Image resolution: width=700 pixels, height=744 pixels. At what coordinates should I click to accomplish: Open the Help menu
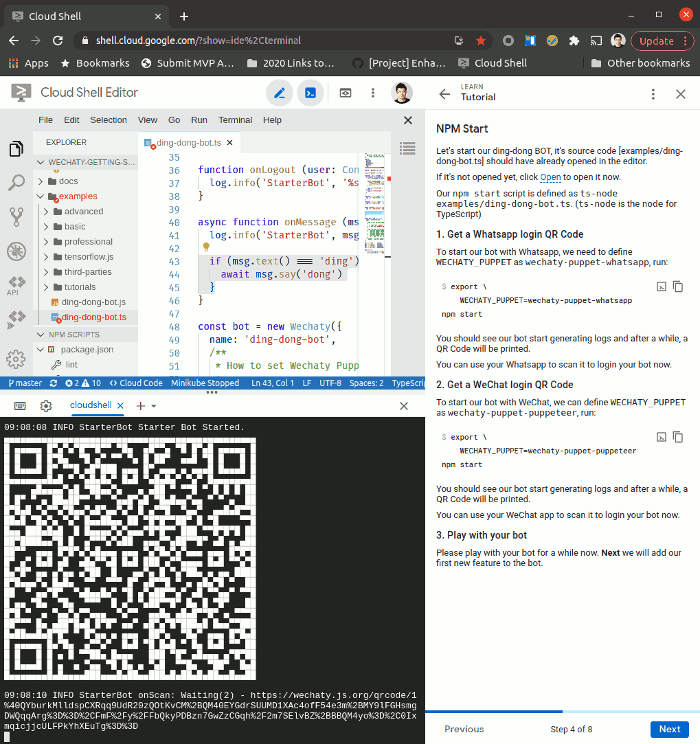[273, 120]
